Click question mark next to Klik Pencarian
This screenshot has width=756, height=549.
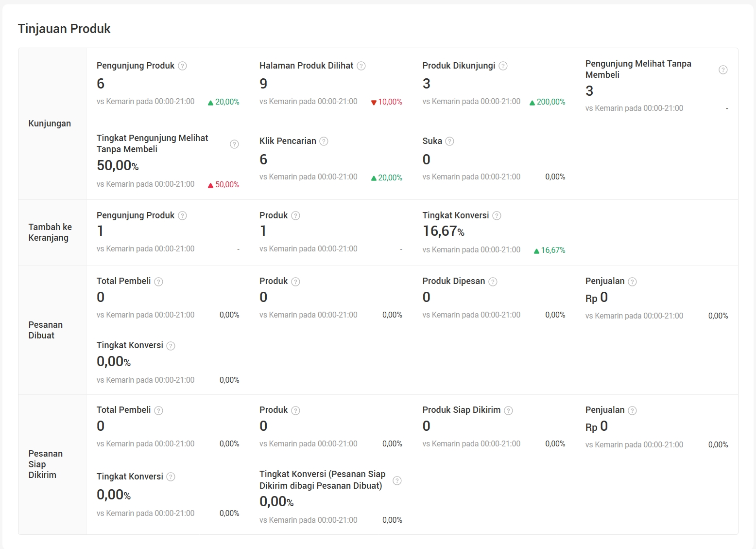pyautogui.click(x=324, y=142)
